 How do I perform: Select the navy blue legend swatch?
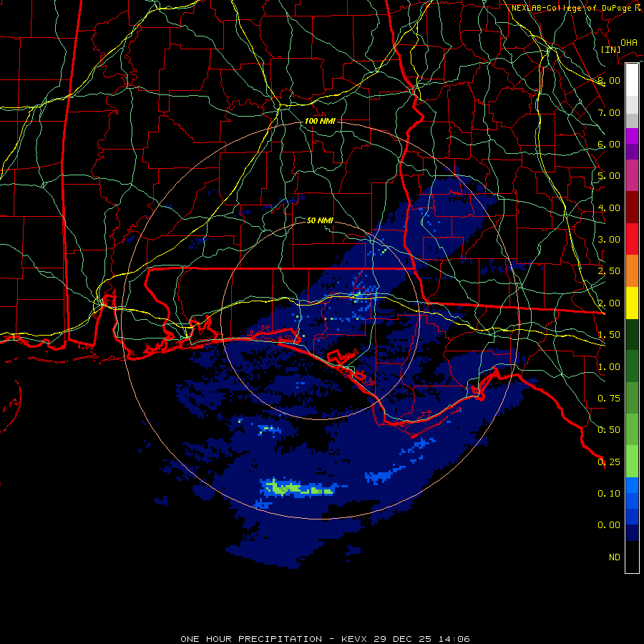click(x=632, y=532)
